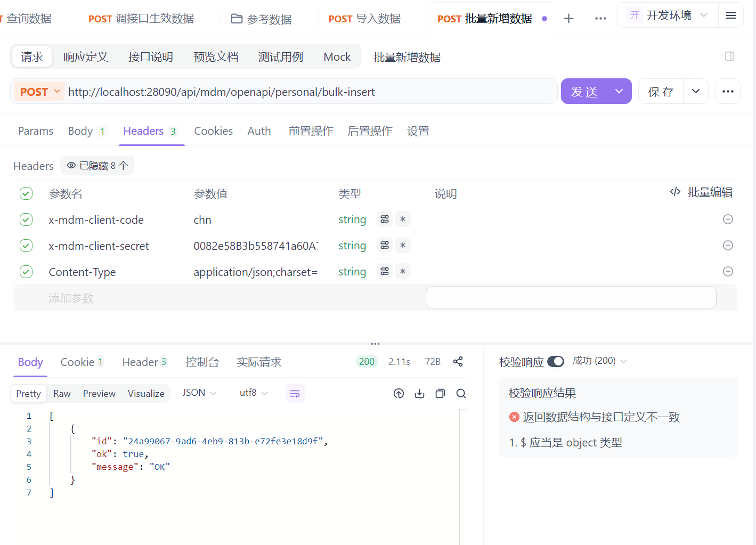Uncheck the x-mdm-client-secret header checkbox

coord(26,246)
